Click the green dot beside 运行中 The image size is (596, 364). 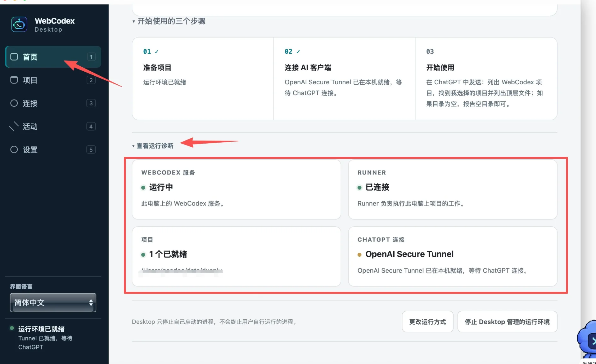tap(143, 188)
